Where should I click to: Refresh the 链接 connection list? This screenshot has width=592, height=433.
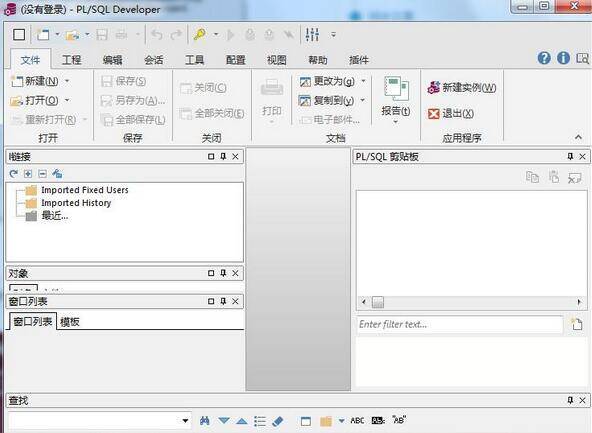[14, 174]
